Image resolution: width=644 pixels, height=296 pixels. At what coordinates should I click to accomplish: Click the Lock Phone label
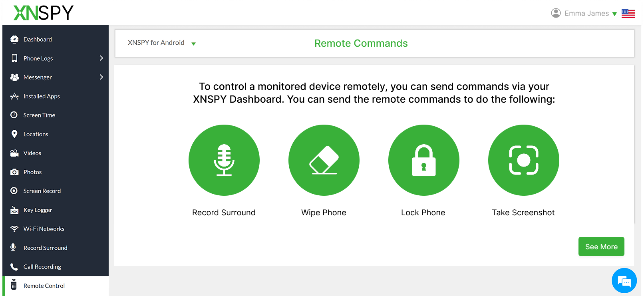click(423, 213)
